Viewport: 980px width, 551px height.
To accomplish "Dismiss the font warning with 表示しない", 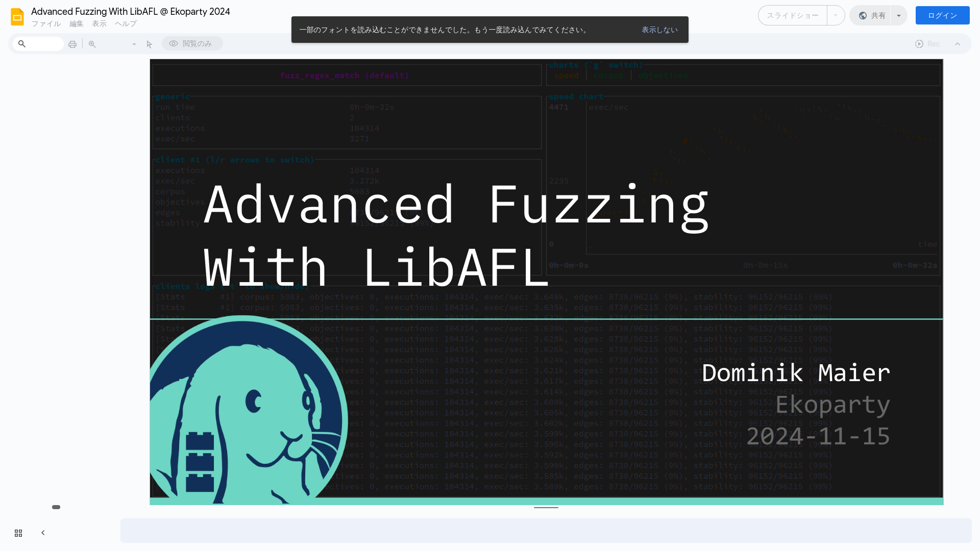I will (659, 30).
